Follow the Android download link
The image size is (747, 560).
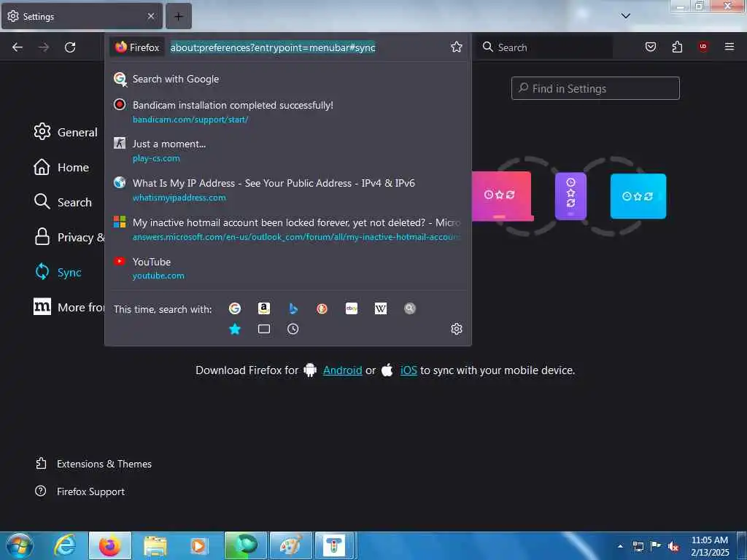click(343, 370)
